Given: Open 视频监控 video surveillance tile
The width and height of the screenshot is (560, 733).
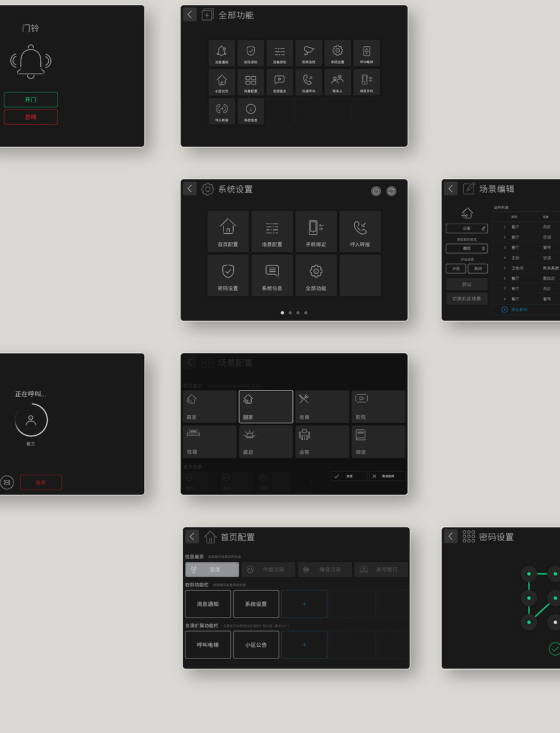Looking at the screenshot, I should [309, 53].
